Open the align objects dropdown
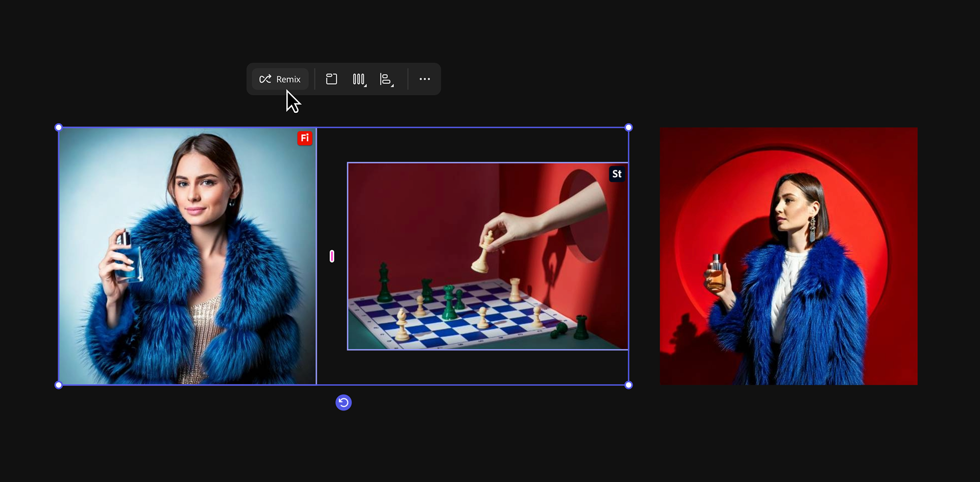The image size is (980, 482). pyautogui.click(x=386, y=79)
